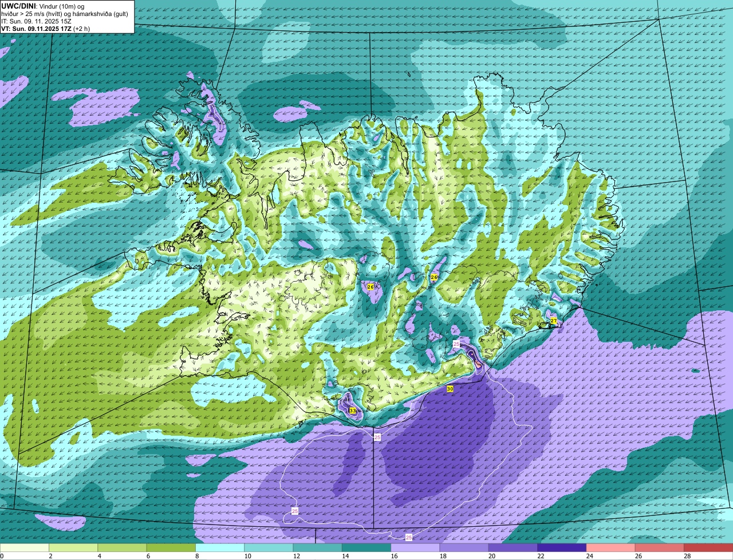
Task: Click the "IT: Sun. 09. 11. 2025 15Z" line
Action: click(36, 21)
